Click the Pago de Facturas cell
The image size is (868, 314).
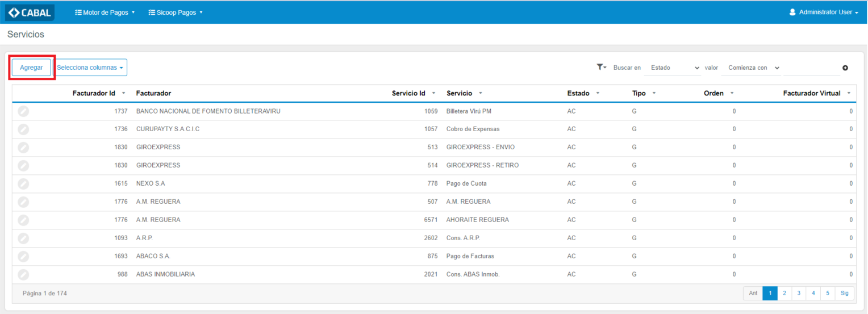click(470, 257)
